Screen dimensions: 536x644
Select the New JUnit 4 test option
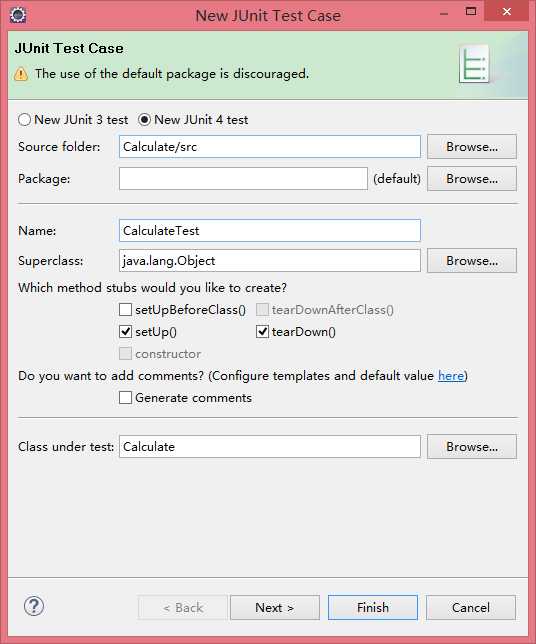pos(144,120)
